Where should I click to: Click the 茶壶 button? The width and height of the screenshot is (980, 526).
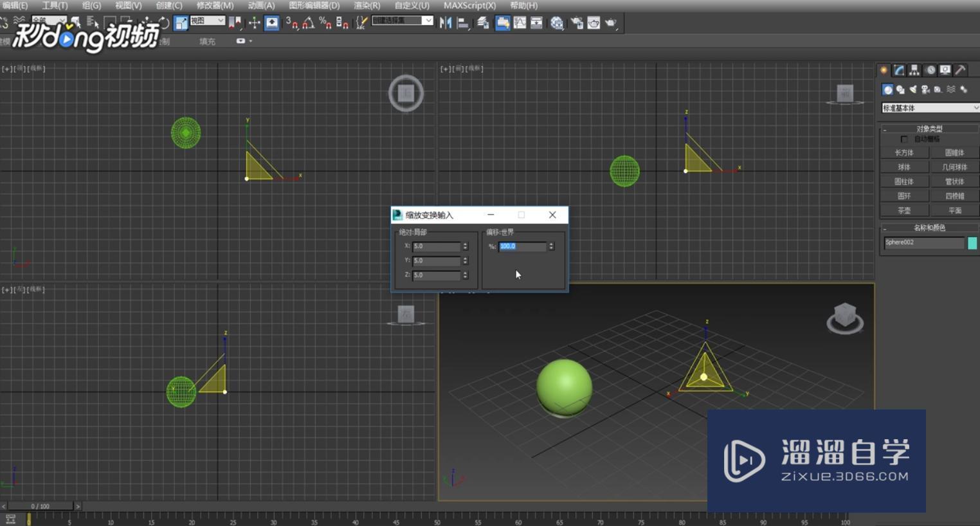pyautogui.click(x=903, y=211)
